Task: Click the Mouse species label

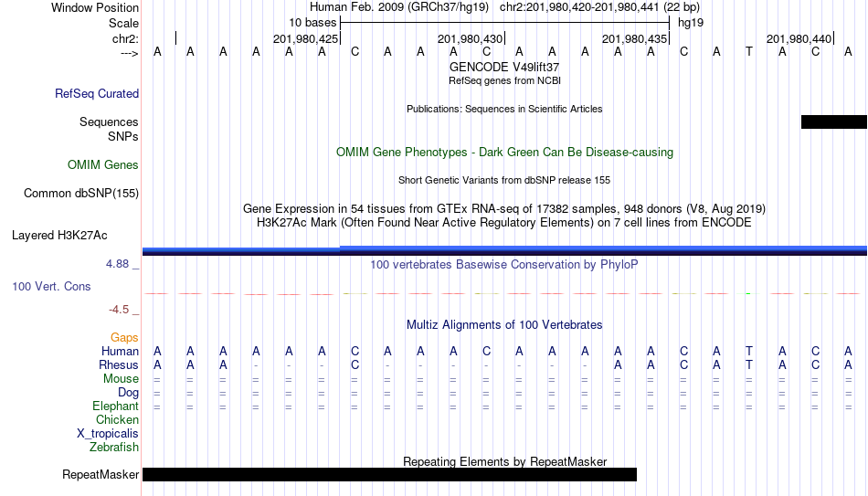Action: coord(121,379)
